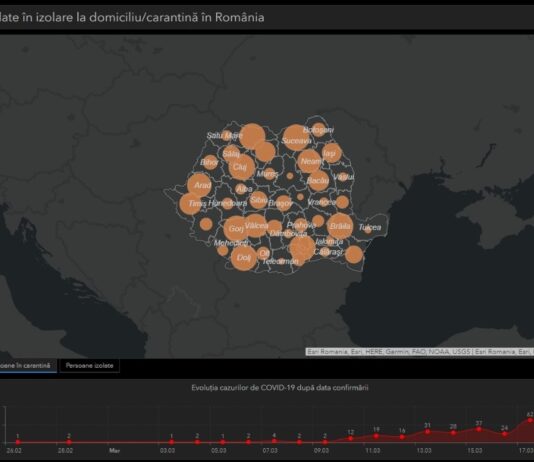Select the data point labeled 4
Viewport: 534px width, 462px height.
coord(274,441)
